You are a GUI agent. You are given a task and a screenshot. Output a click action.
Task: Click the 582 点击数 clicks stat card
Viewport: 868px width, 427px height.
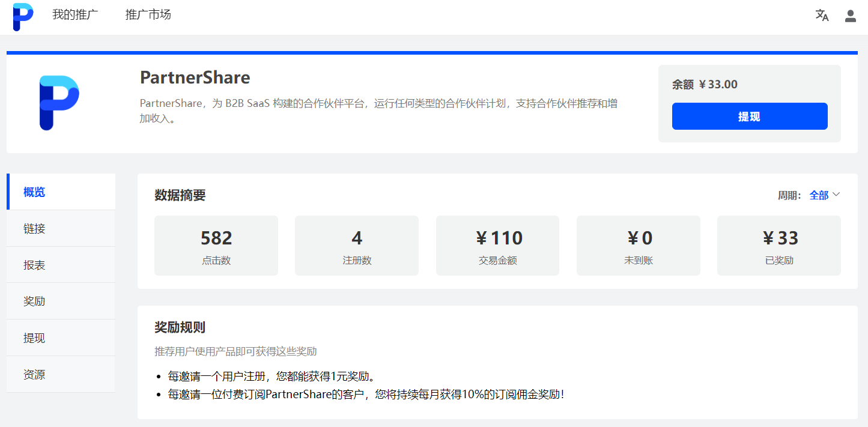coord(216,245)
